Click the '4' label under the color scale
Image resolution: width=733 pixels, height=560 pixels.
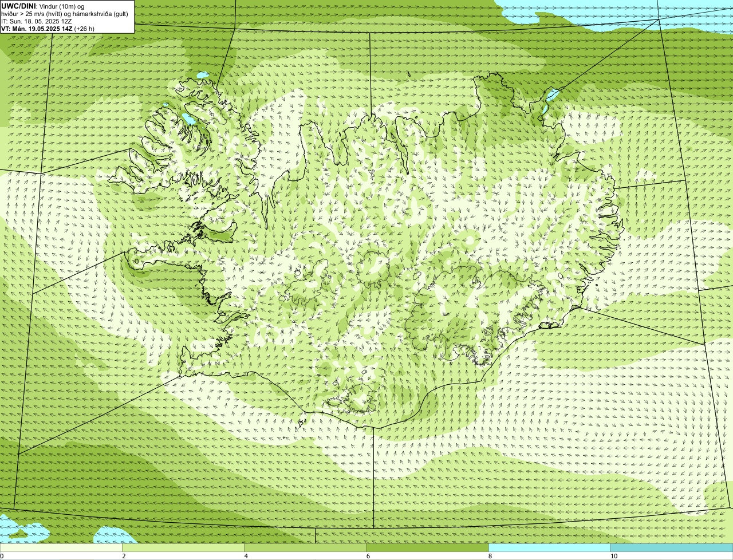point(246,556)
